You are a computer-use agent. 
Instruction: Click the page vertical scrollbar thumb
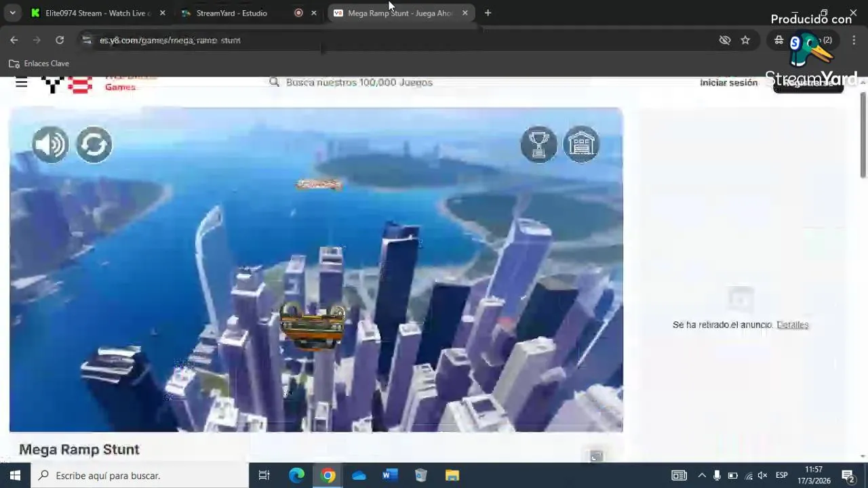click(863, 134)
